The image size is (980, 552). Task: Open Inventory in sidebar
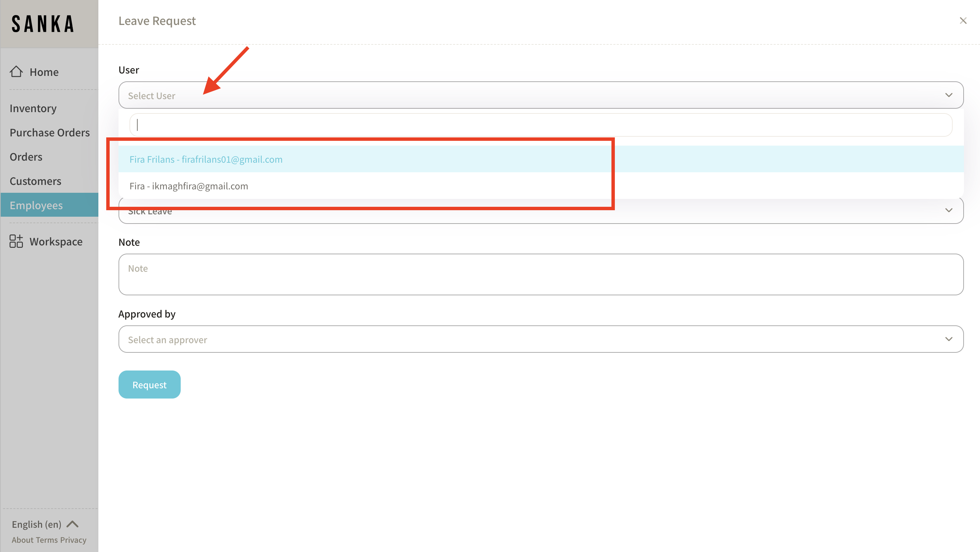point(33,108)
